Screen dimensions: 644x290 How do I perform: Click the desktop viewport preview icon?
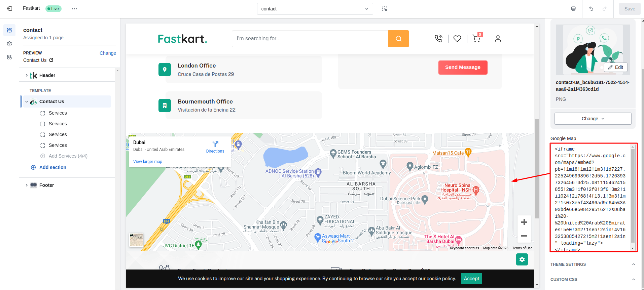[573, 9]
